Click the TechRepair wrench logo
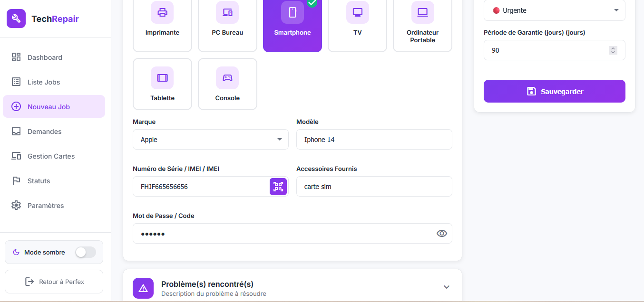 coord(16,19)
